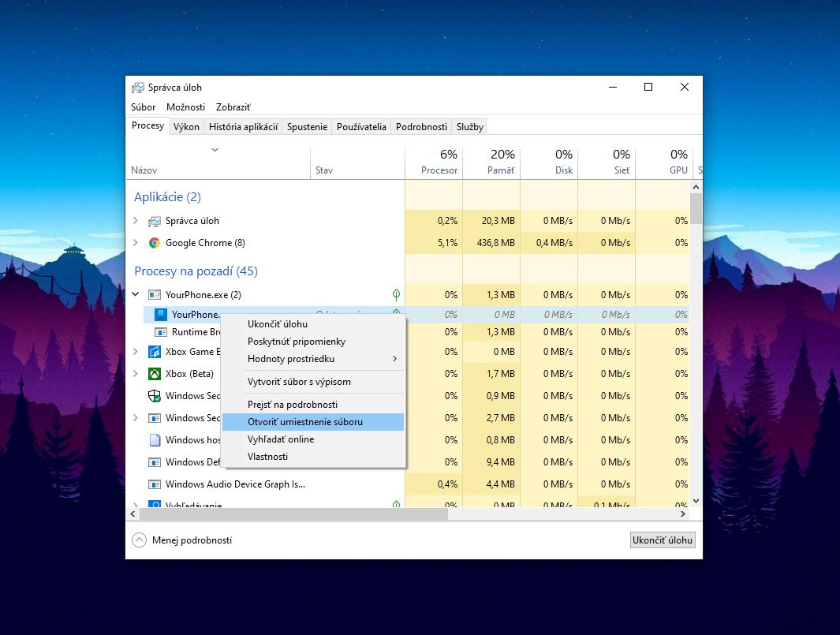Choose Vyhľadať online in context menu
The image size is (840, 635).
pos(313,439)
